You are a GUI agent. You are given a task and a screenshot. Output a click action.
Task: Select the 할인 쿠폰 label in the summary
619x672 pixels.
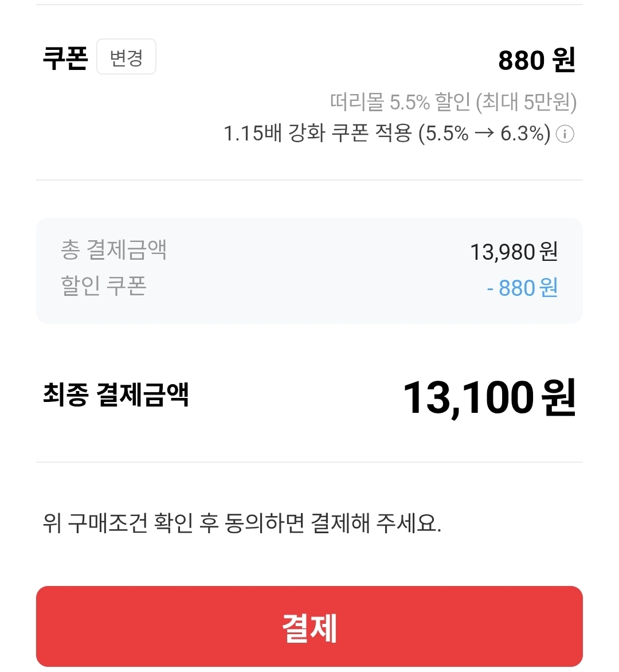tap(104, 286)
